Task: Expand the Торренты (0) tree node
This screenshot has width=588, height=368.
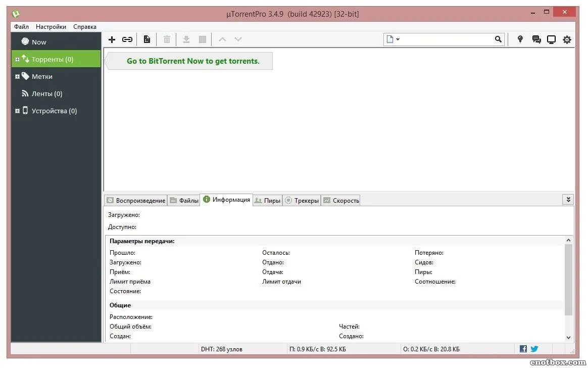Action: pyautogui.click(x=17, y=59)
